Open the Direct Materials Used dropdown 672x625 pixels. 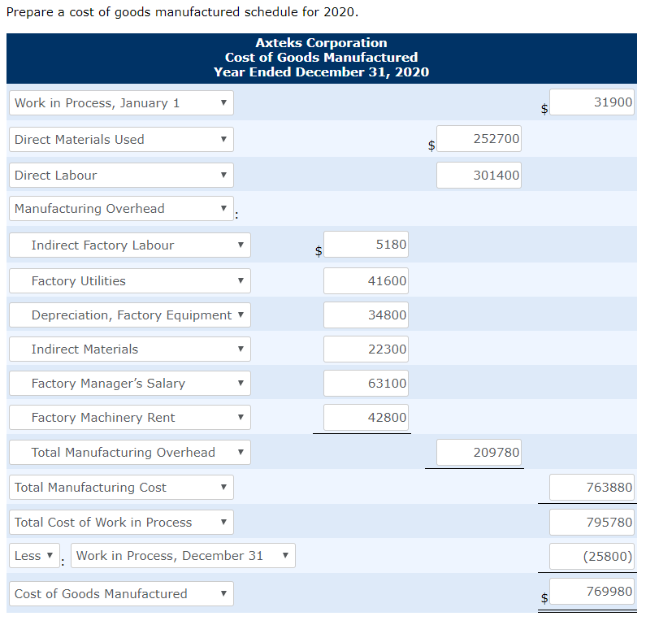120,139
